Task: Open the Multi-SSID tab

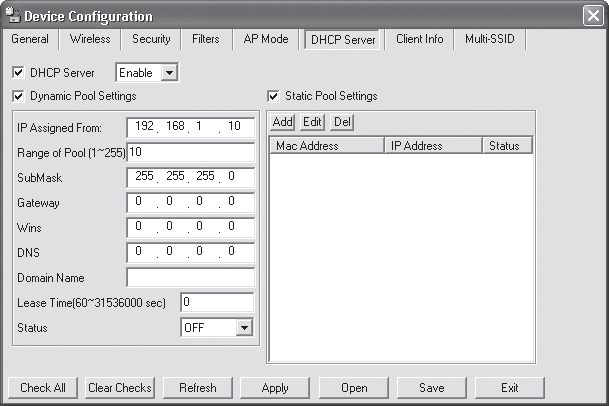Action: coord(490,39)
